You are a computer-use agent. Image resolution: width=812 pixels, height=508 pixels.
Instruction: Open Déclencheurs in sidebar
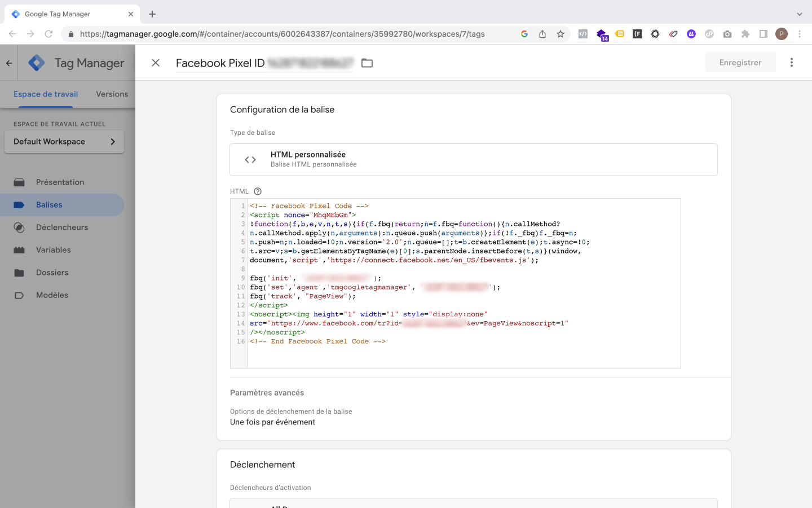(62, 227)
